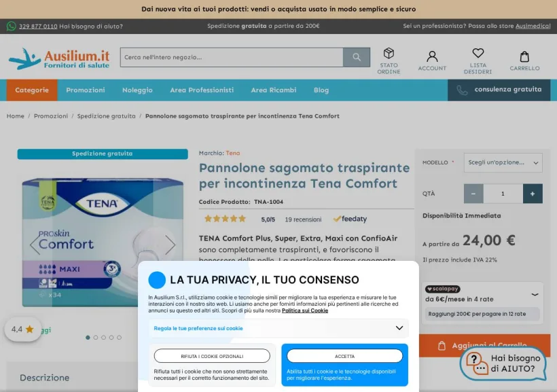
Task: Click the Accetta cookies button
Action: [x=344, y=356]
